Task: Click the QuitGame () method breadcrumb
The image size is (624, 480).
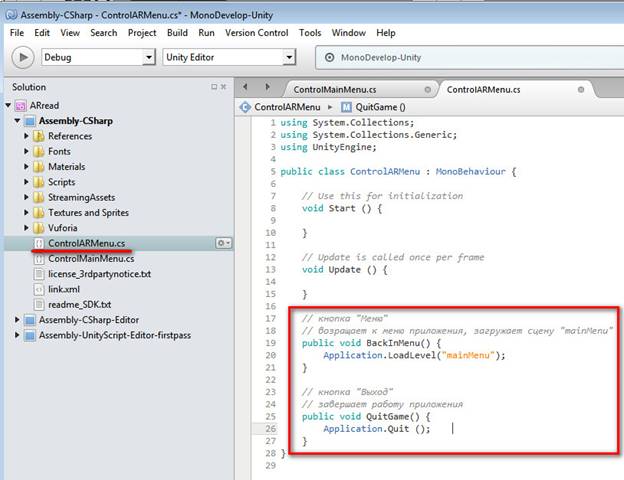Action: coord(380,107)
